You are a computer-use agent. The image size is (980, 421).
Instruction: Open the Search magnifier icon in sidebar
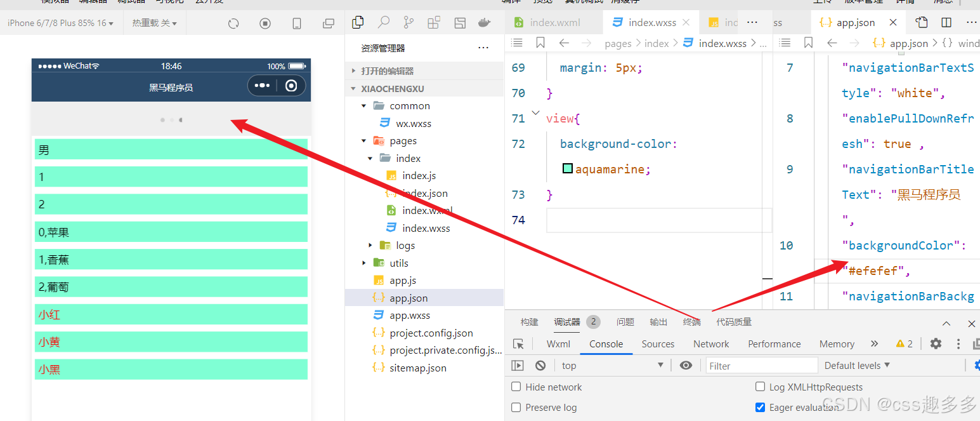tap(383, 23)
